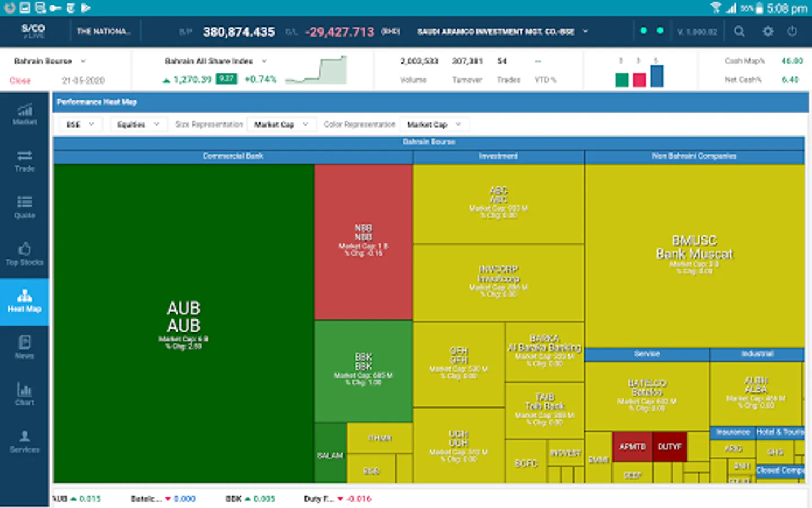Select the TAIB Taib Bank tile
The image size is (812, 508).
(545, 410)
